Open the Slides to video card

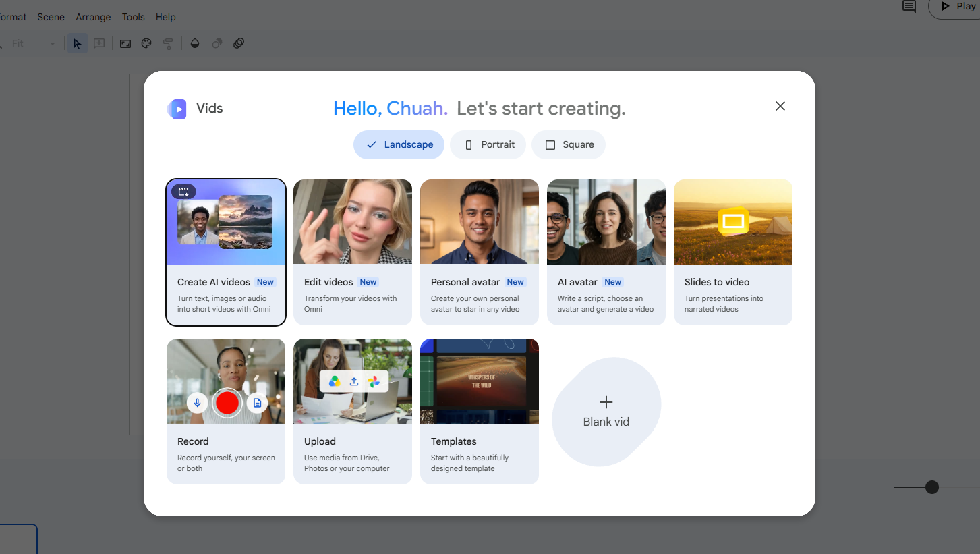(733, 252)
